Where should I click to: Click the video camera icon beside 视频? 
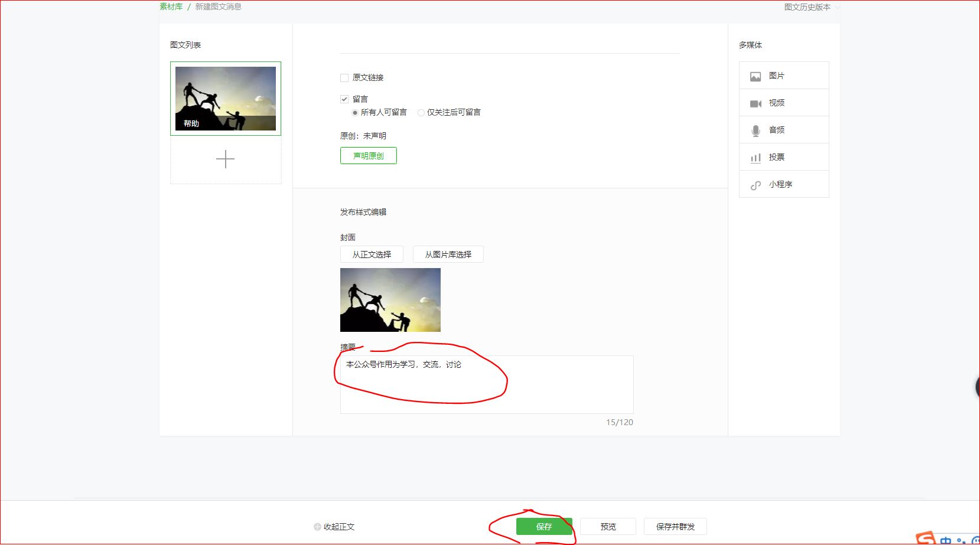tap(756, 103)
